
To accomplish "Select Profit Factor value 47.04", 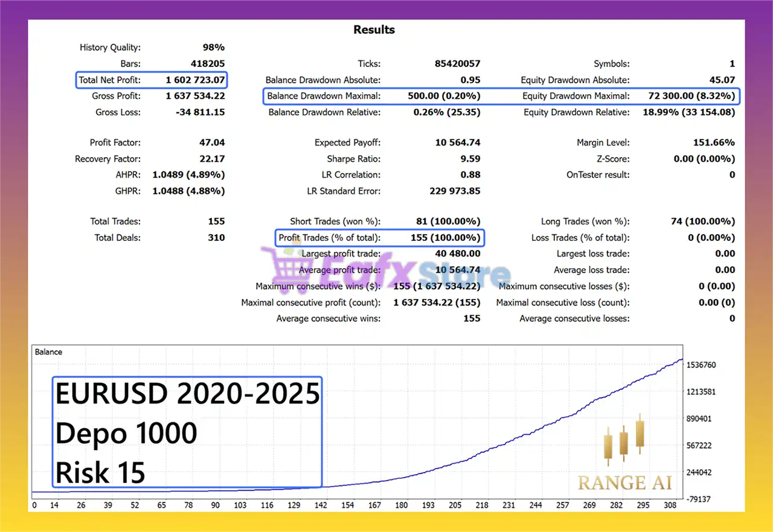I will click(211, 143).
